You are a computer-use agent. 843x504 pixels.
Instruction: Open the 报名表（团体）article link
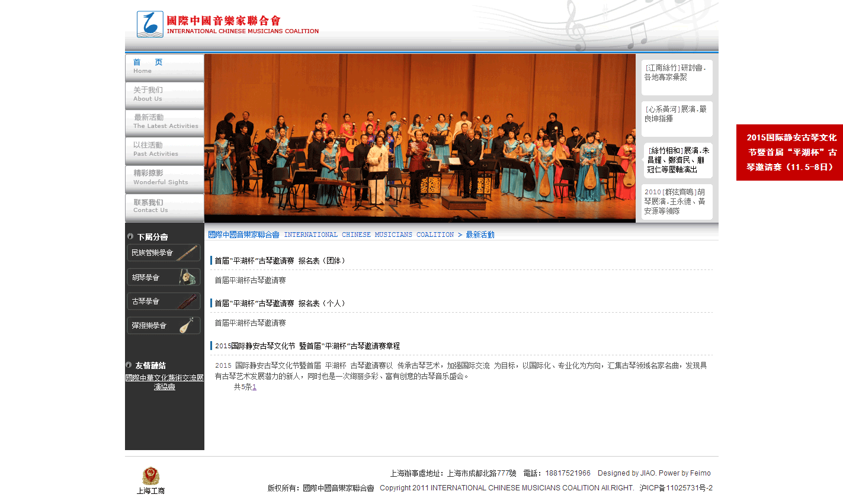coord(281,261)
